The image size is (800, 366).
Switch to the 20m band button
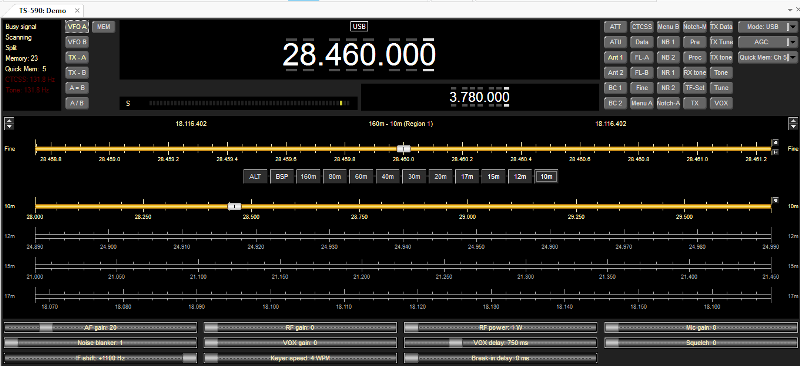(439, 177)
